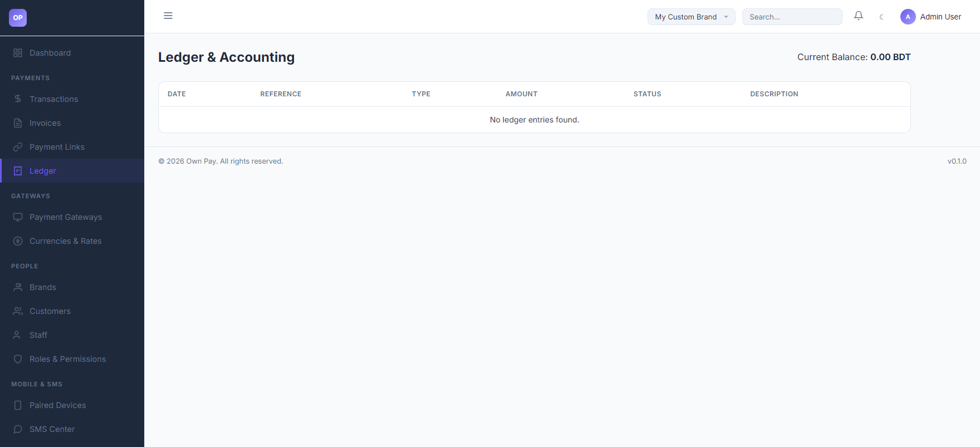This screenshot has height=447, width=980.
Task: Click the SMS Center chat bubble icon
Action: tap(18, 429)
